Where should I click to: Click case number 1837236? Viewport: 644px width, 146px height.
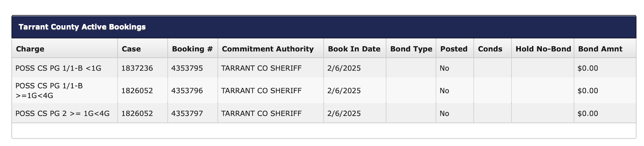click(x=137, y=68)
